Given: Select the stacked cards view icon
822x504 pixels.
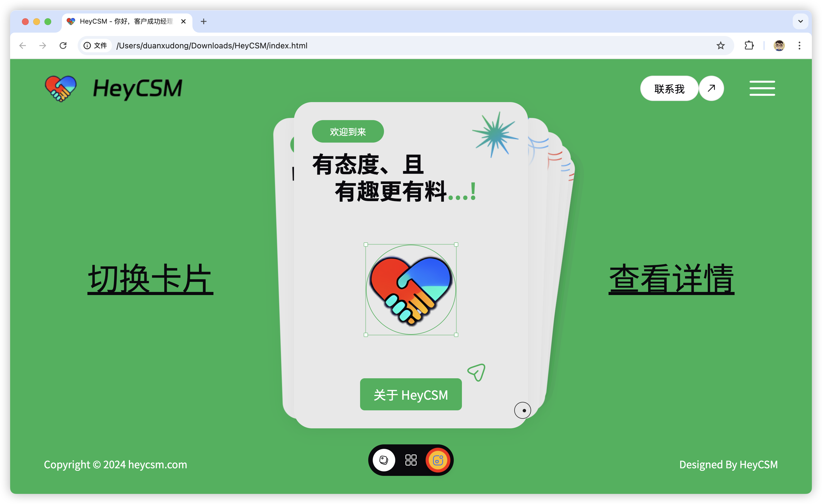Looking at the screenshot, I should click(384, 460).
